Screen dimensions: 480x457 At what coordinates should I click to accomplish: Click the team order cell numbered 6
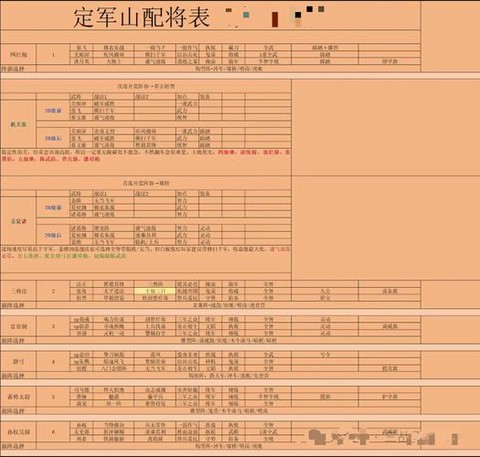pos(53,432)
